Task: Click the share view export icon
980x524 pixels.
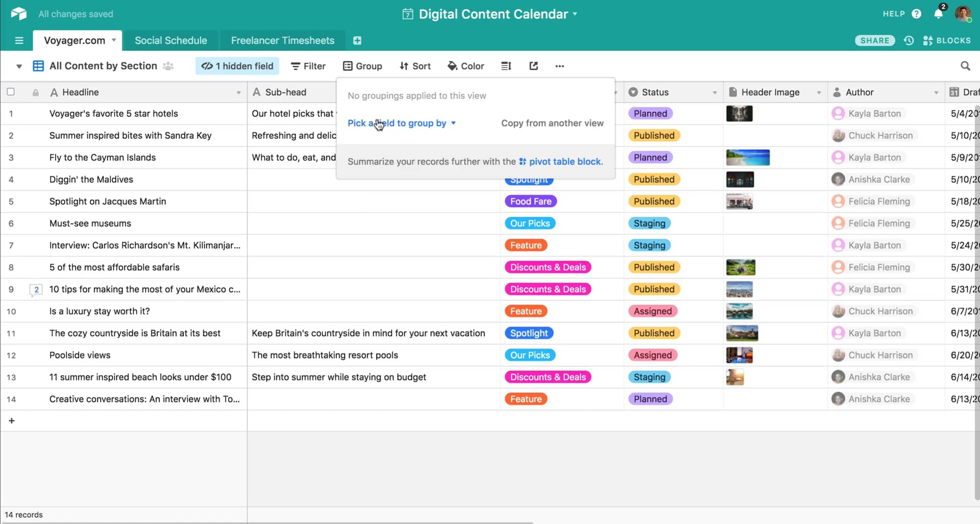Action: point(534,66)
